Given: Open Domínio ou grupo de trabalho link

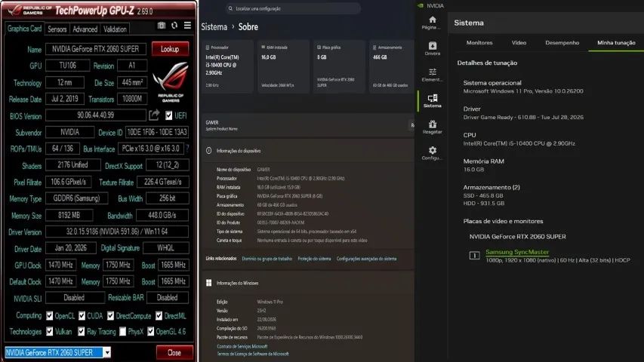Looking at the screenshot, I should [x=267, y=259].
